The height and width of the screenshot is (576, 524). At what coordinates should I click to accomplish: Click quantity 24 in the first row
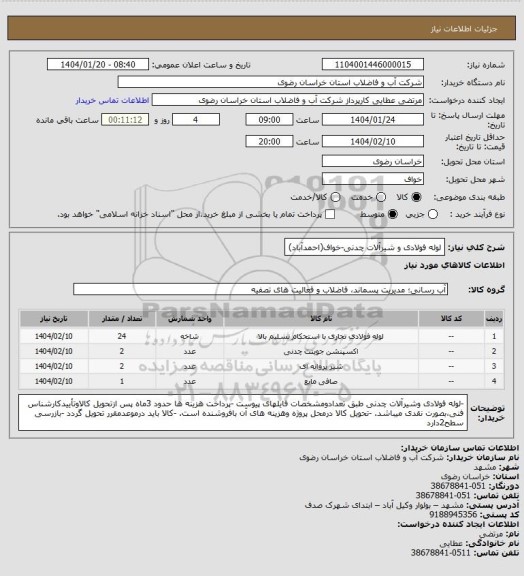(x=122, y=336)
